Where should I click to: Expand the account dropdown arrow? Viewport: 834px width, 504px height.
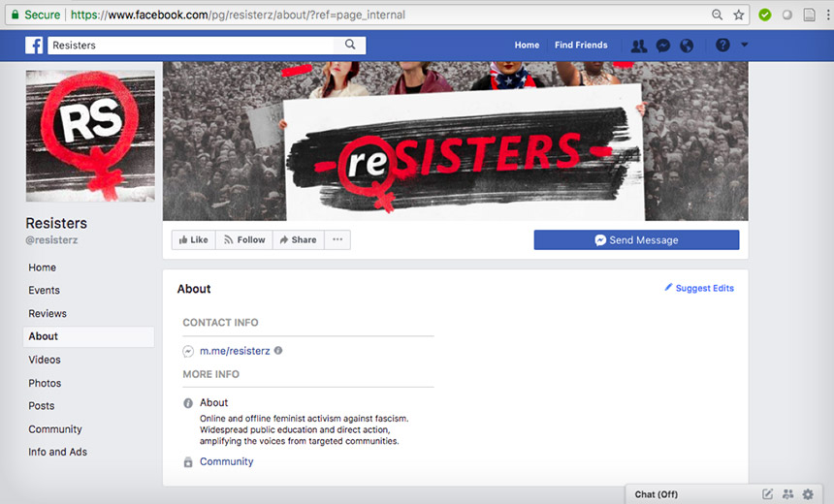point(745,46)
